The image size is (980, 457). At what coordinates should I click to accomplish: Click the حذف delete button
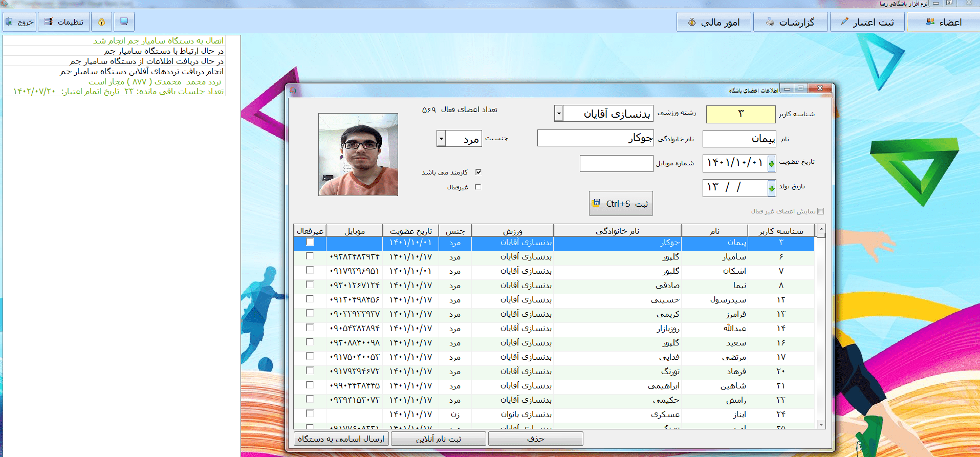(536, 439)
